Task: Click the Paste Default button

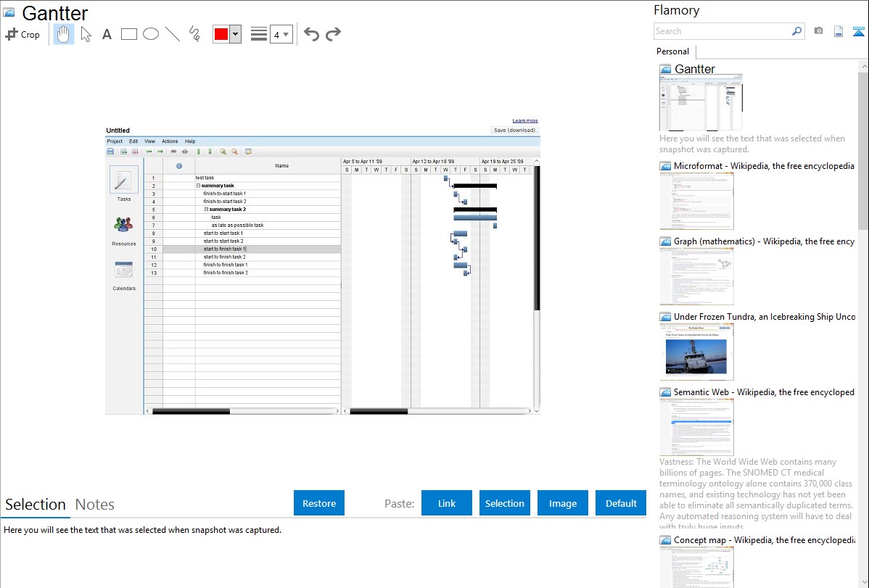Action: 621,503
